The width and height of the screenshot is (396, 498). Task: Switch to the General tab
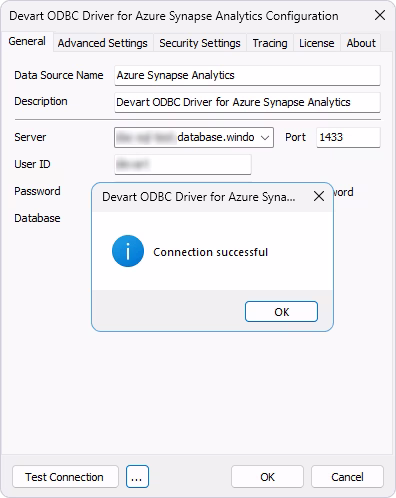click(27, 42)
